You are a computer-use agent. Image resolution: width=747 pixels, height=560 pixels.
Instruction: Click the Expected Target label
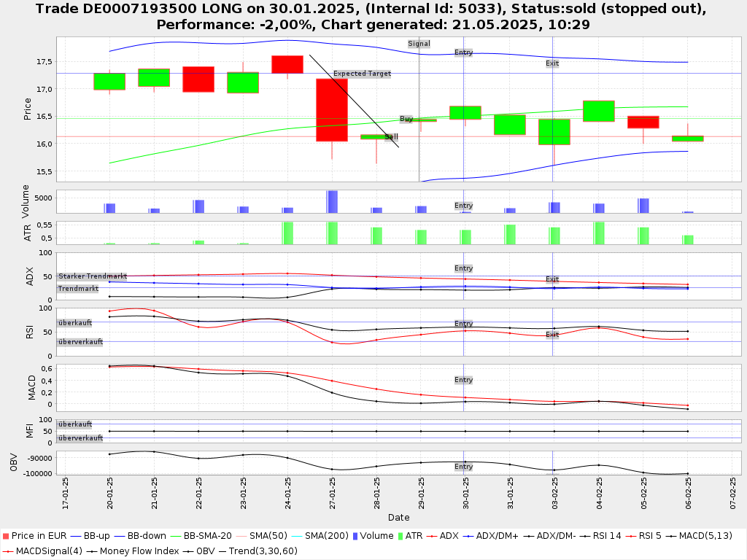tap(362, 74)
